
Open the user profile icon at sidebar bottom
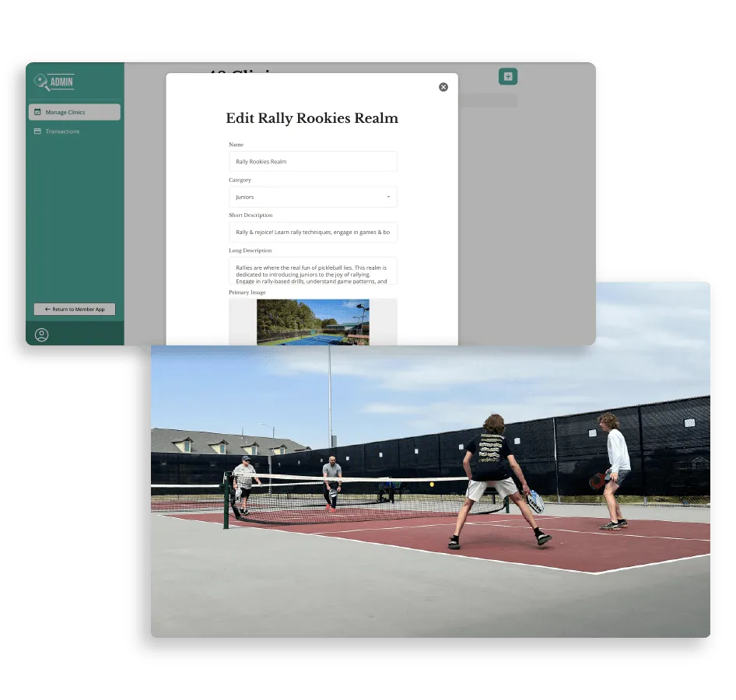pos(41,334)
